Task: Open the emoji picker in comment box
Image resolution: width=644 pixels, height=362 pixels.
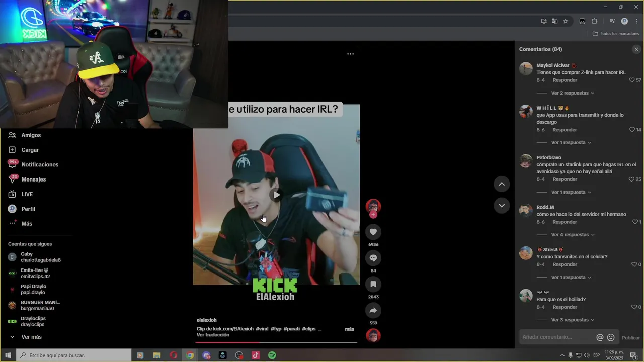Action: tap(611, 337)
